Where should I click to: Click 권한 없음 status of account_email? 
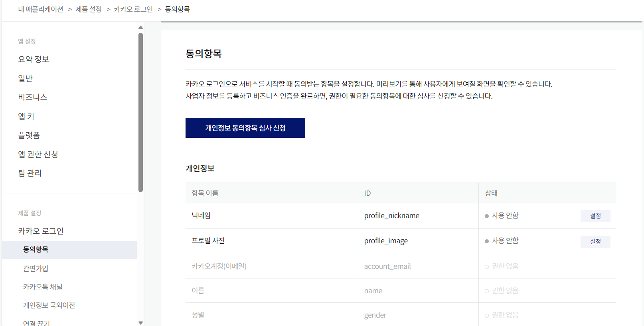[502, 266]
